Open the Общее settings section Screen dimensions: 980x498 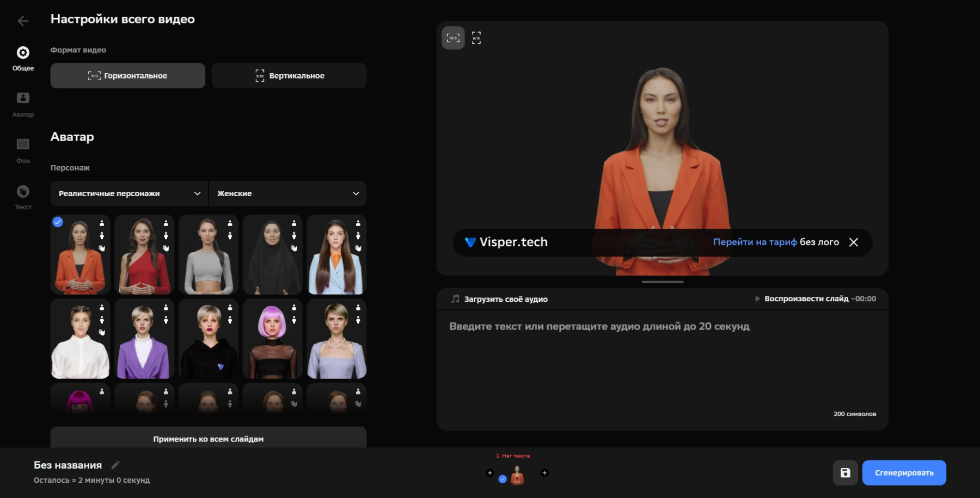[x=23, y=58]
